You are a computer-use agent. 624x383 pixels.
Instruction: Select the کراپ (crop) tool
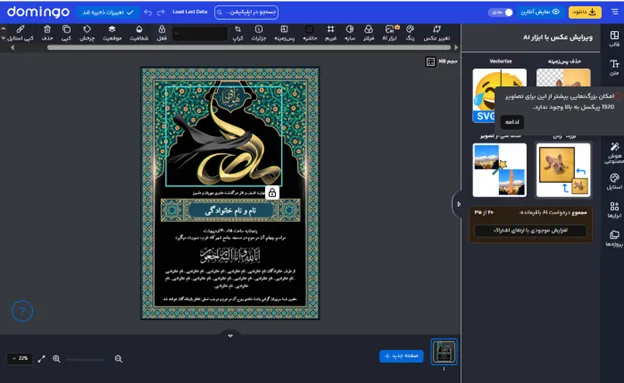point(238,33)
